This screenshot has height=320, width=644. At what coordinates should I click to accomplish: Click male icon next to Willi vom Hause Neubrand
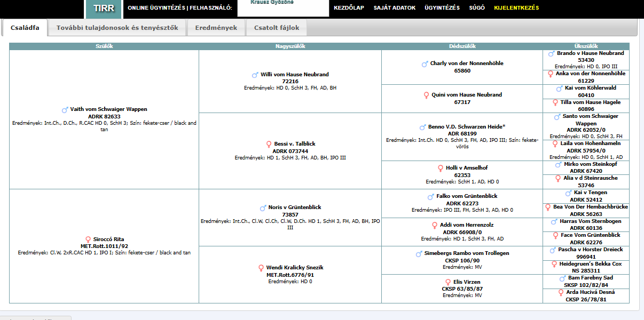(255, 75)
